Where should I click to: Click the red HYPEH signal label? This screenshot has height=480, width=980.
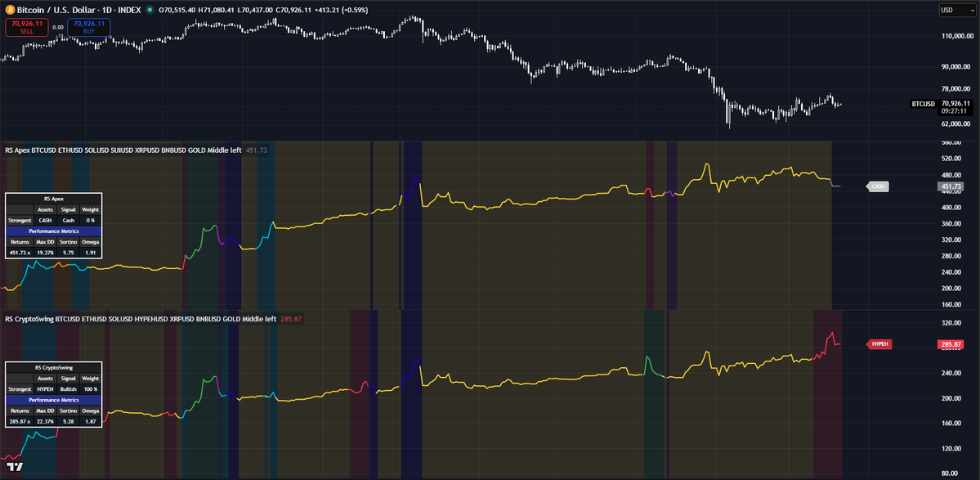coord(878,343)
